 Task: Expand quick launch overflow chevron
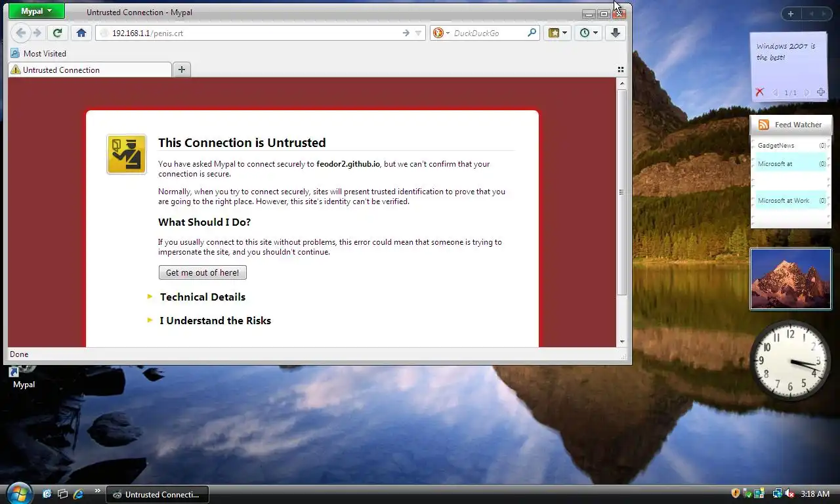coord(98,491)
